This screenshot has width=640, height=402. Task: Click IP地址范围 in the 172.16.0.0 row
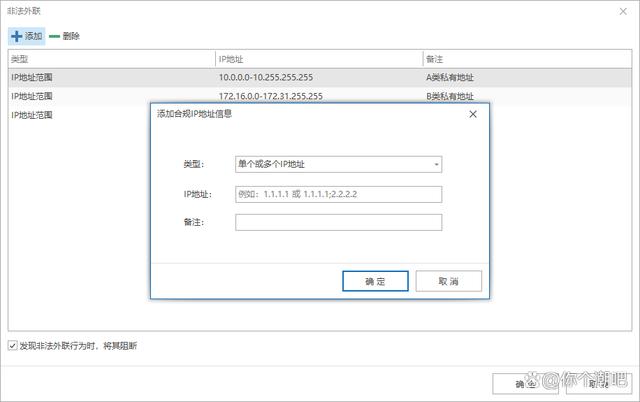point(32,96)
